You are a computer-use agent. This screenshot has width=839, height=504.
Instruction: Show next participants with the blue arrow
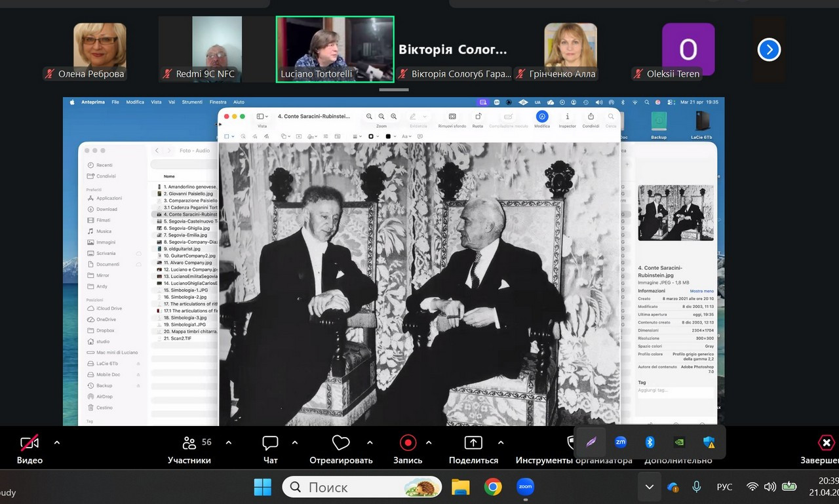pyautogui.click(x=769, y=50)
